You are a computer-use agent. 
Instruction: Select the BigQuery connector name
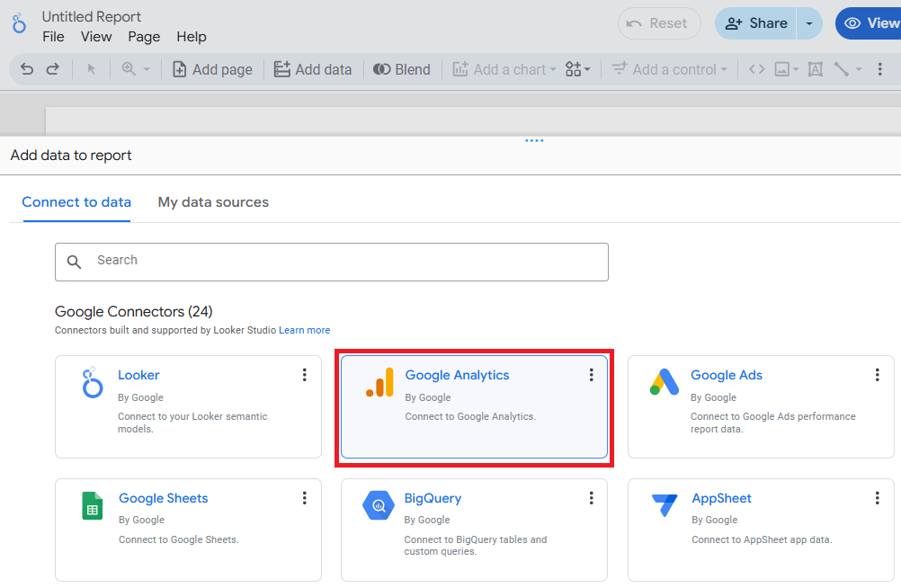pos(433,498)
